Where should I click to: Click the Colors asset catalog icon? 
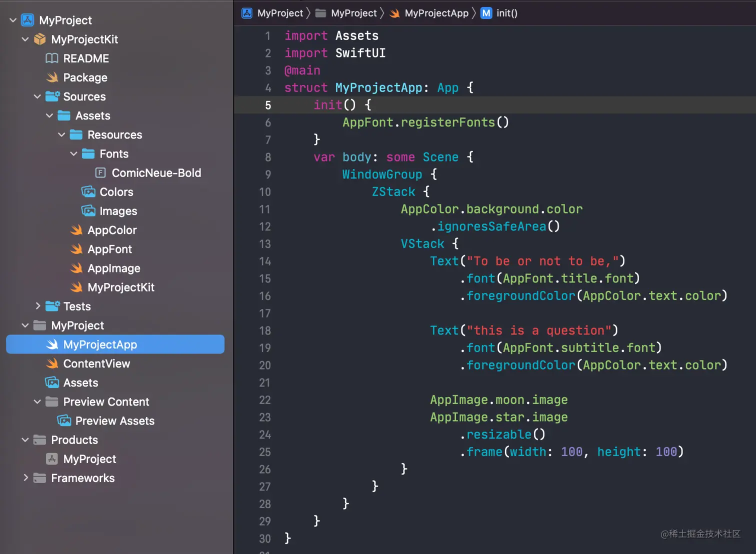(x=88, y=191)
